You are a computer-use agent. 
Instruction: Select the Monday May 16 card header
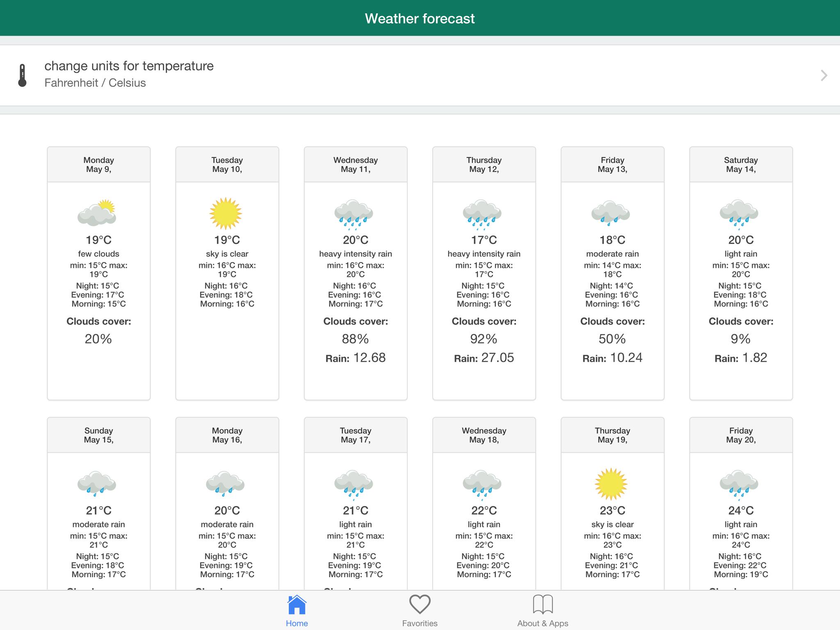pos(227,435)
